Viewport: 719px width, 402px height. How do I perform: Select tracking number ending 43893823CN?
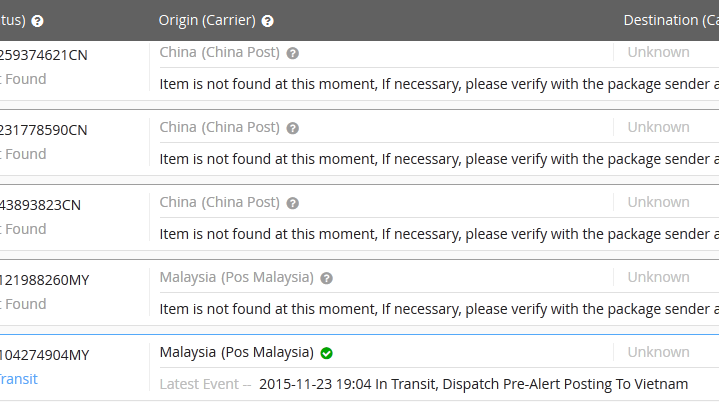pos(41,205)
